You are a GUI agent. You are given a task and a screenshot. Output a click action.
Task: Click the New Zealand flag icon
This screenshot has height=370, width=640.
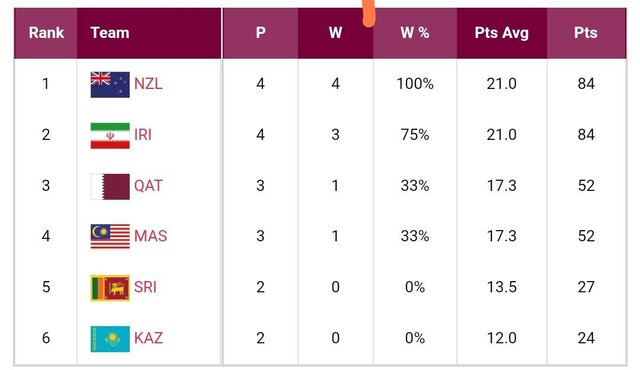(x=110, y=84)
